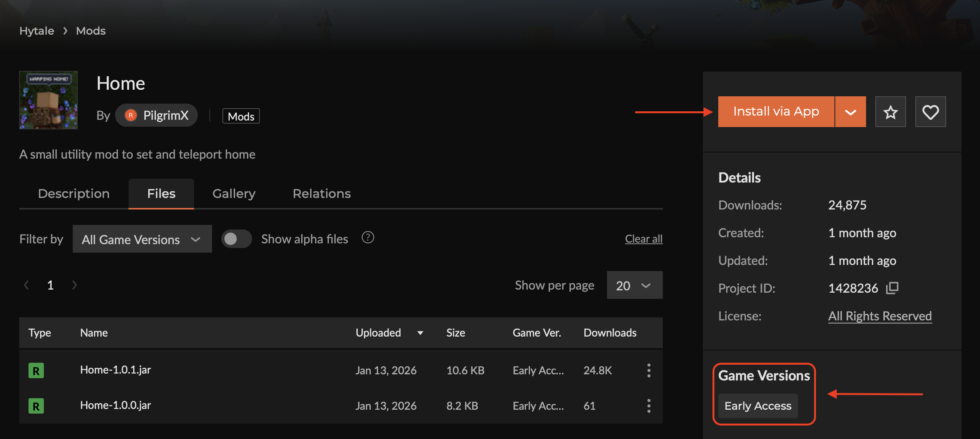Go to next page arrow
Screen dimensions: 980x439
tap(75, 285)
